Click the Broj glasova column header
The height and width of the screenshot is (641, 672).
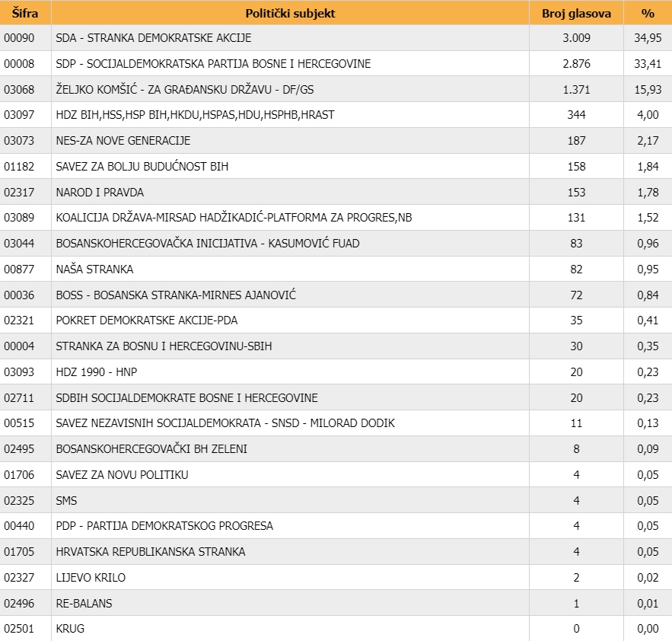tap(575, 13)
